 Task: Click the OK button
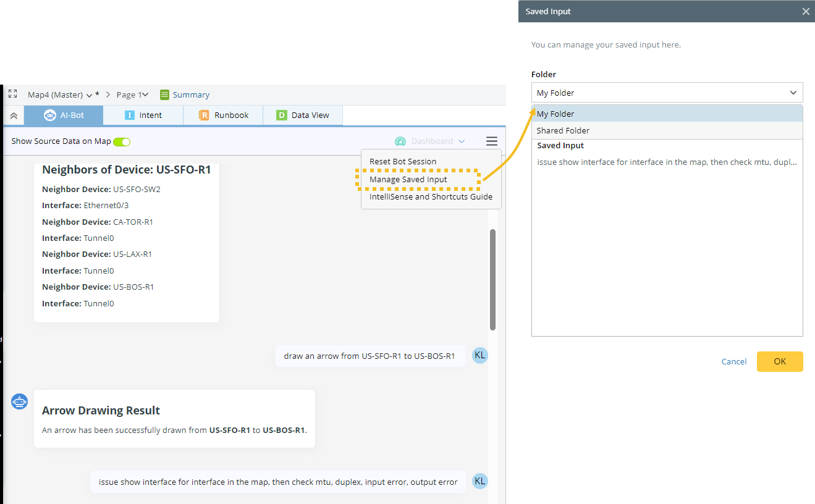click(x=780, y=361)
